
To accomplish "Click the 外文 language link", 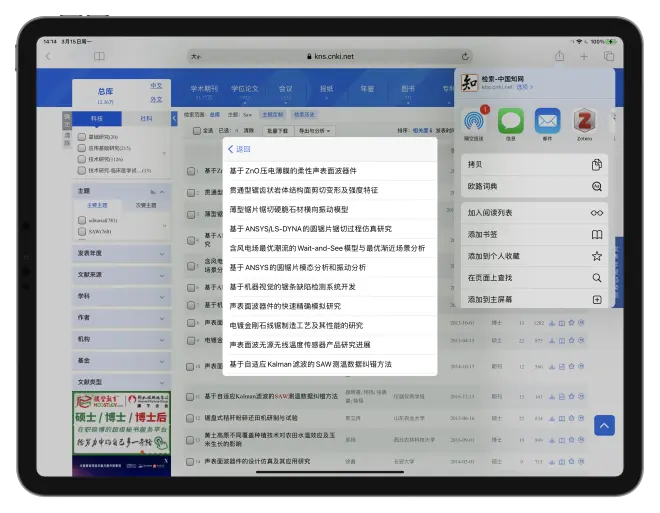I will click(x=156, y=100).
